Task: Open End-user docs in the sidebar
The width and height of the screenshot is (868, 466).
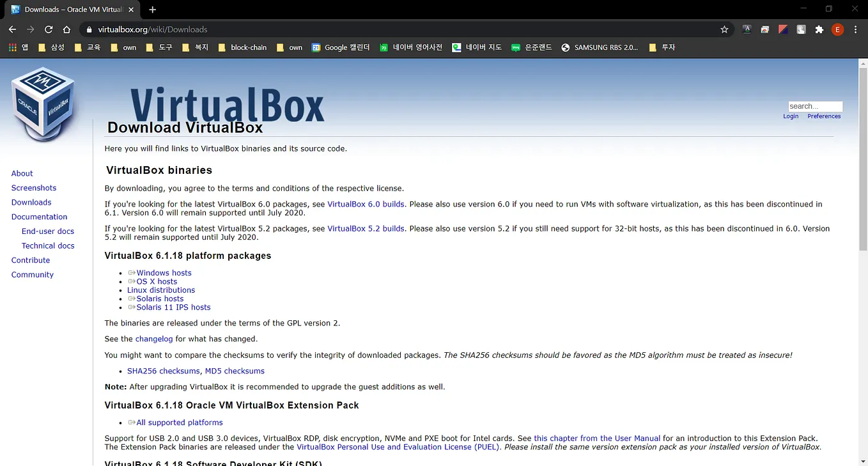Action: pos(48,231)
